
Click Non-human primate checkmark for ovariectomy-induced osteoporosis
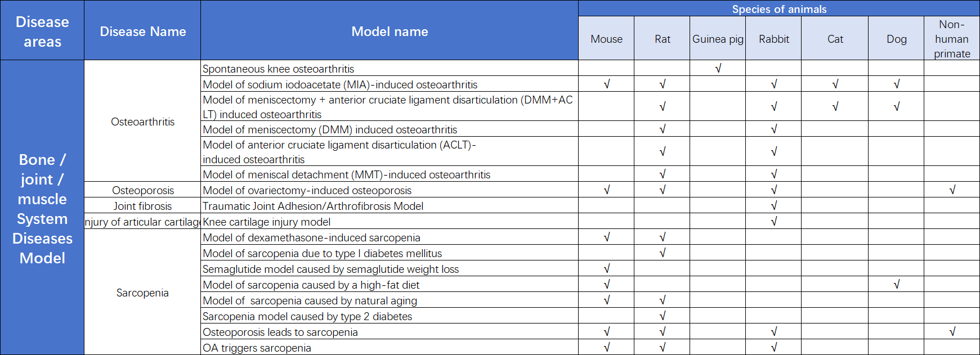(952, 190)
